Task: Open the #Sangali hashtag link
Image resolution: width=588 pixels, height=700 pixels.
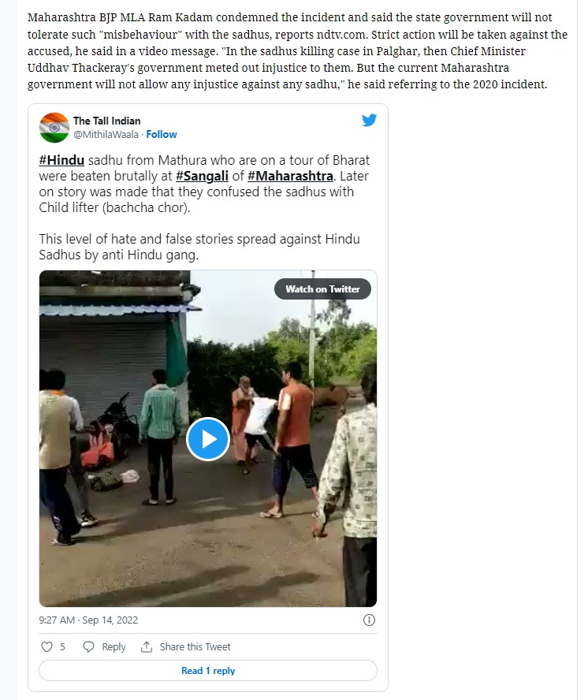Action: pyautogui.click(x=203, y=176)
